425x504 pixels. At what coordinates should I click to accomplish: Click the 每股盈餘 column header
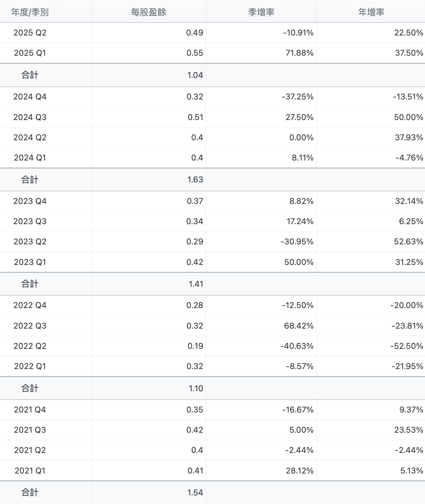tap(148, 12)
